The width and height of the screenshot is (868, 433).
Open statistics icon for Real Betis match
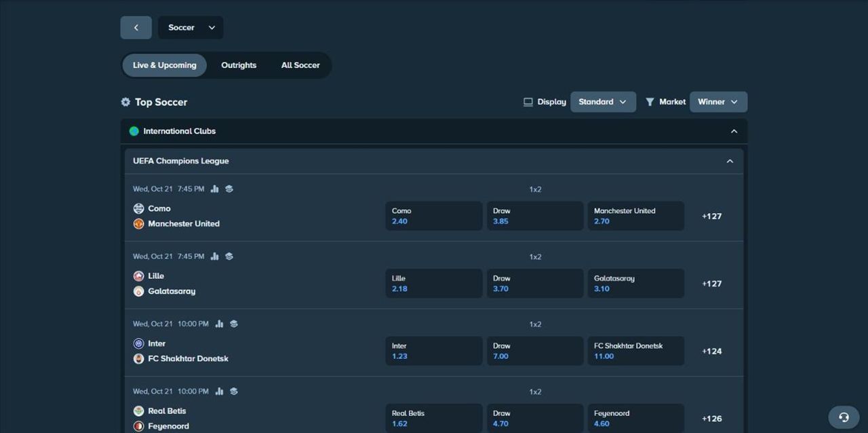[x=219, y=391]
